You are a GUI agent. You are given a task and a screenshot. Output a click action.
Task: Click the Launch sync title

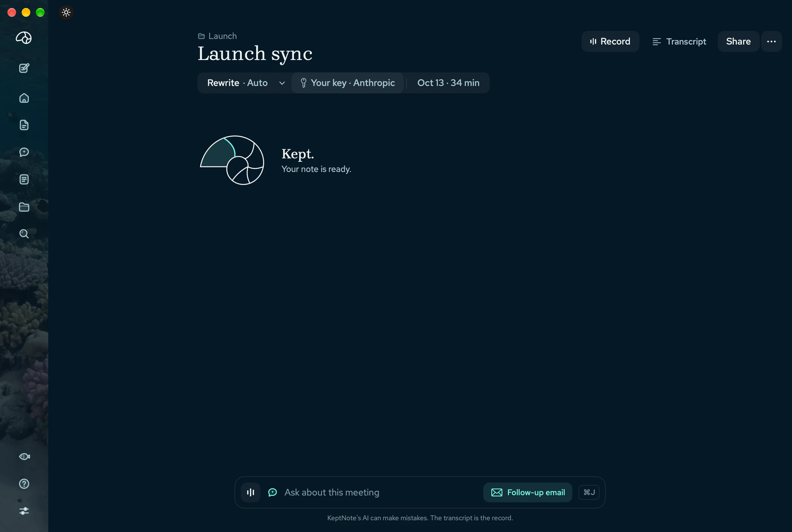pos(255,54)
